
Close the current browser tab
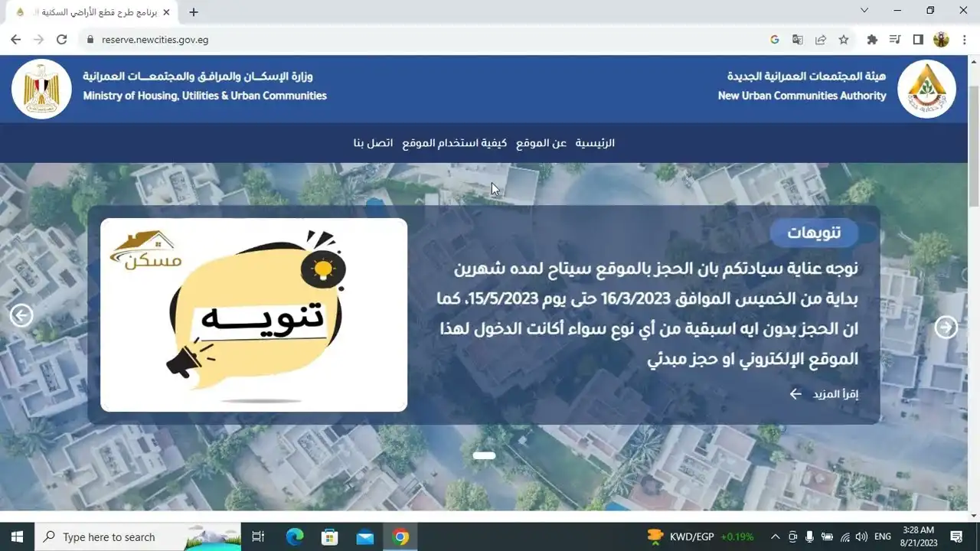[166, 12]
